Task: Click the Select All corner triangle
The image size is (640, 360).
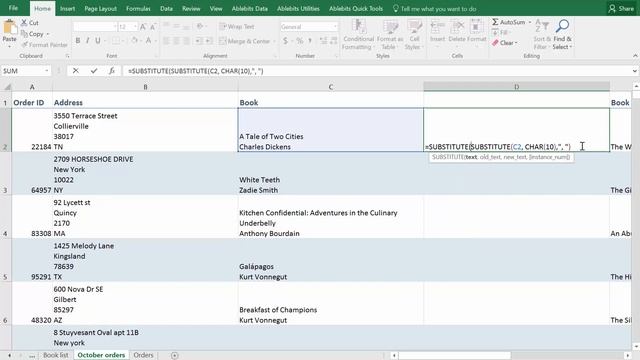Action: click(x=7, y=87)
